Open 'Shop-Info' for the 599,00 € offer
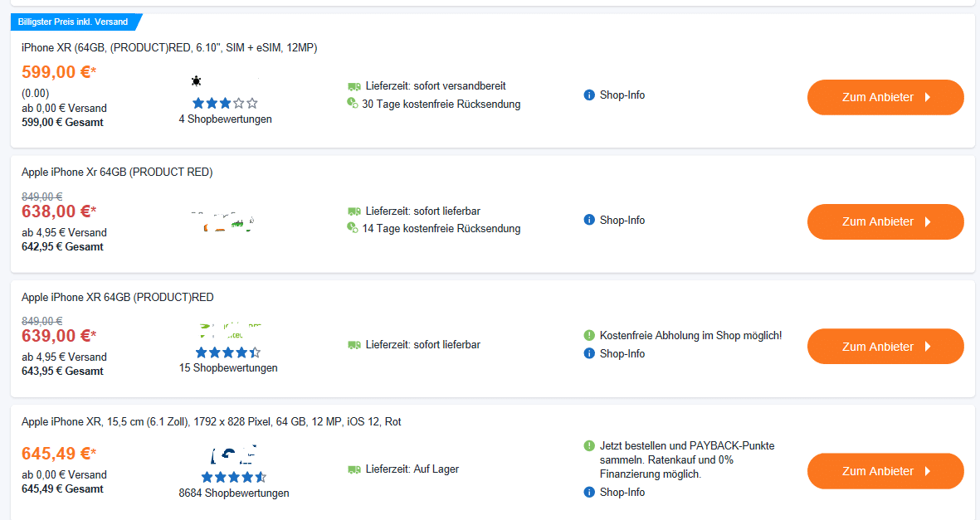Image resolution: width=980 pixels, height=520 pixels. click(x=622, y=95)
